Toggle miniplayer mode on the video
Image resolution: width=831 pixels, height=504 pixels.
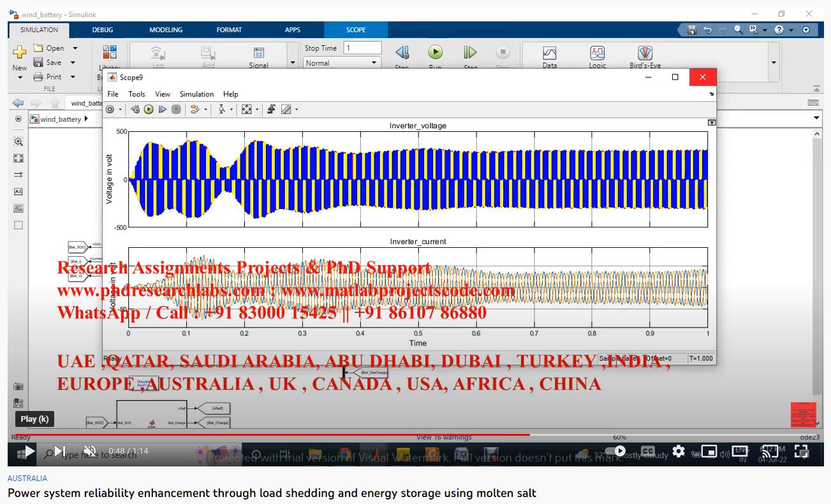709,452
